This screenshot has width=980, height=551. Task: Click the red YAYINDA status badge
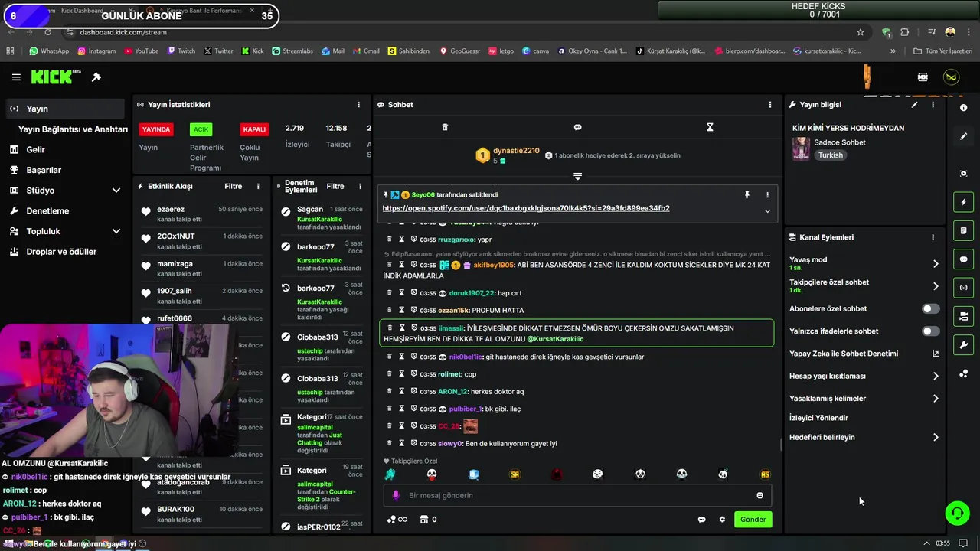pos(156,129)
